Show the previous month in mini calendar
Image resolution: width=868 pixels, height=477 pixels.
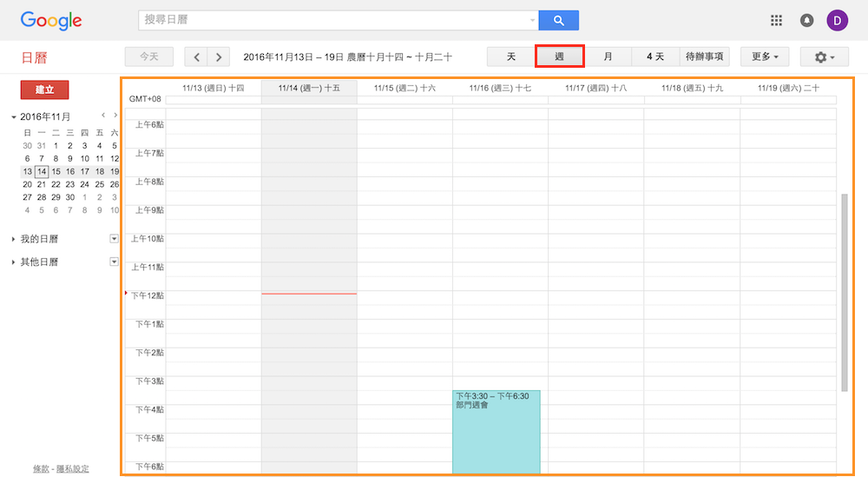(103, 116)
